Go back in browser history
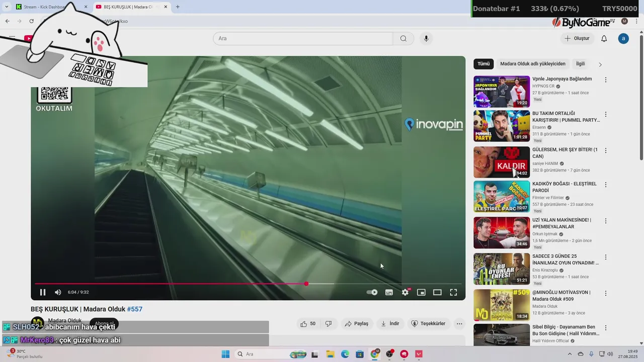644x362 pixels. pyautogui.click(x=7, y=21)
